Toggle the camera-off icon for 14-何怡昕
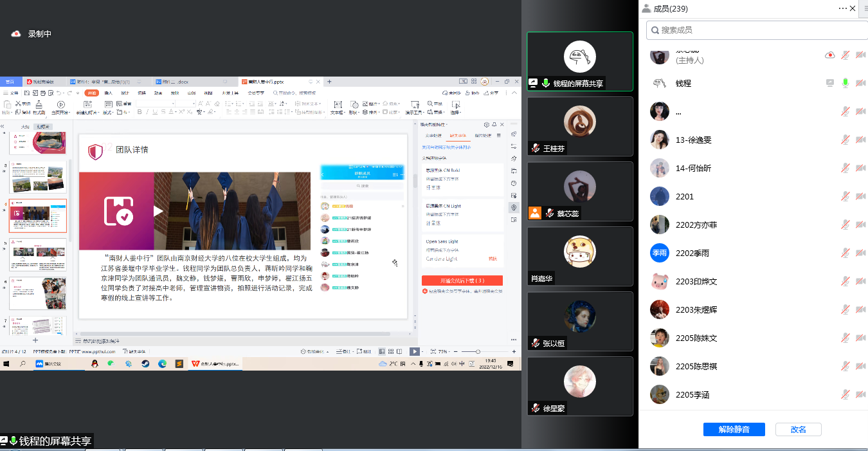Image resolution: width=868 pixels, height=451 pixels. (x=860, y=168)
